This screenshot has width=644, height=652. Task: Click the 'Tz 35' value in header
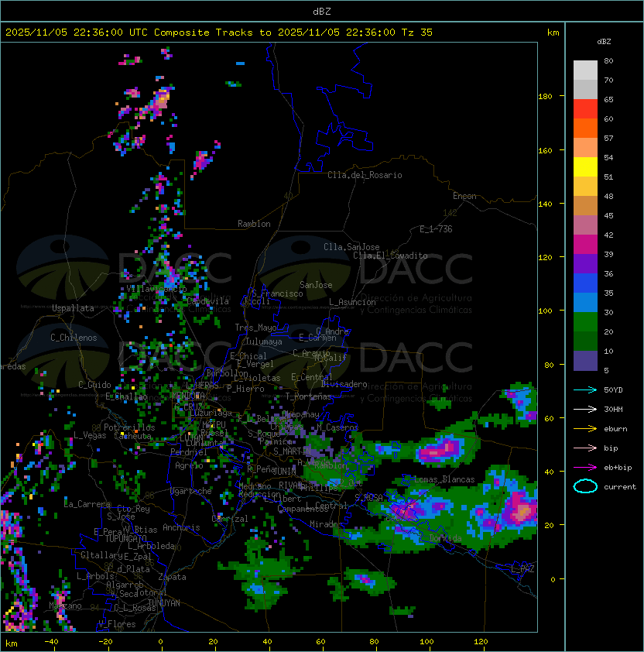[417, 33]
